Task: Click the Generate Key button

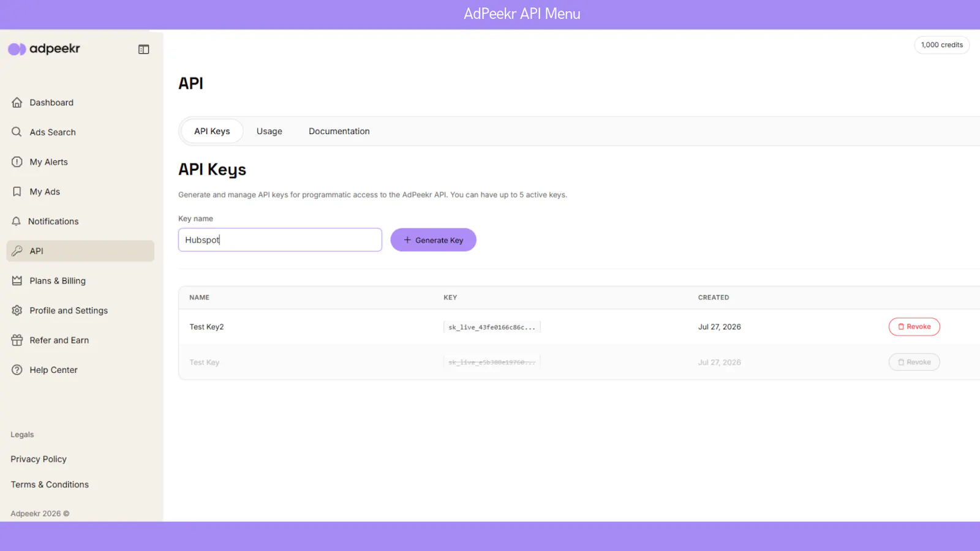Action: 433,240
